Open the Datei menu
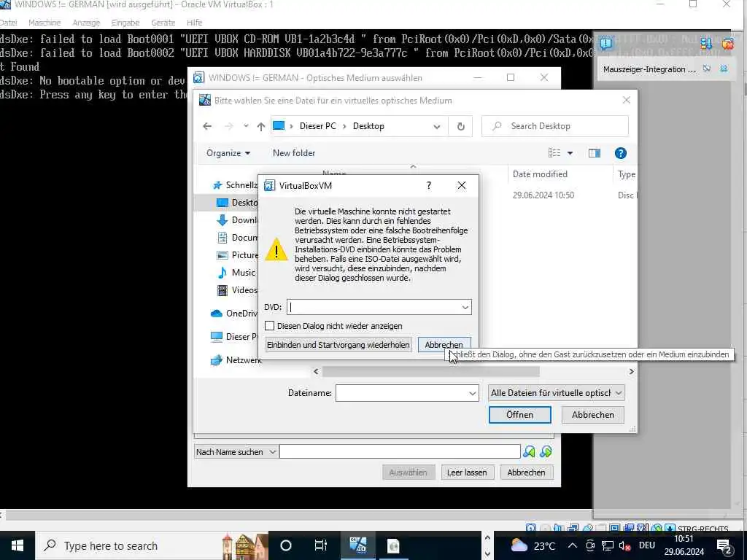The height and width of the screenshot is (560, 747). (8, 23)
